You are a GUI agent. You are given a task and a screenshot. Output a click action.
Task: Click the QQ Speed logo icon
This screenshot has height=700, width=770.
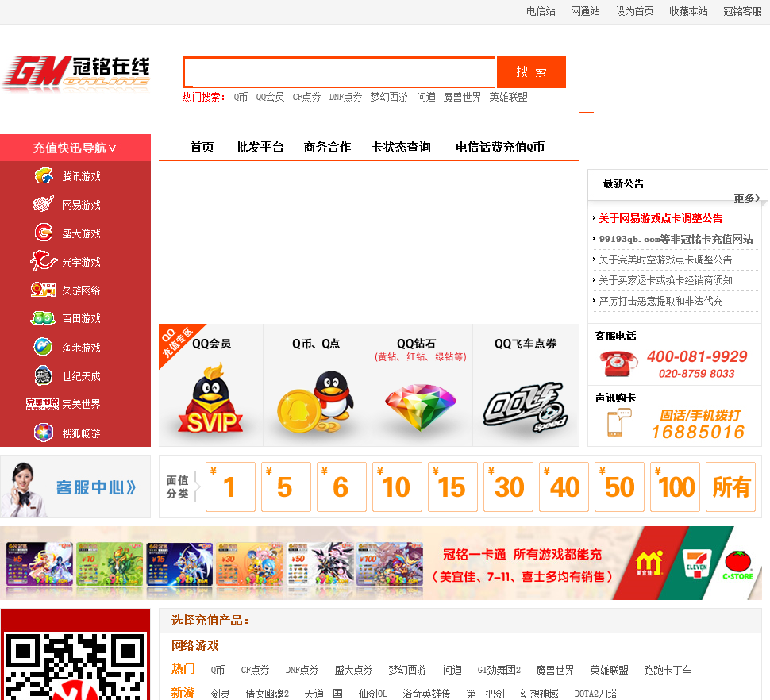[x=526, y=407]
